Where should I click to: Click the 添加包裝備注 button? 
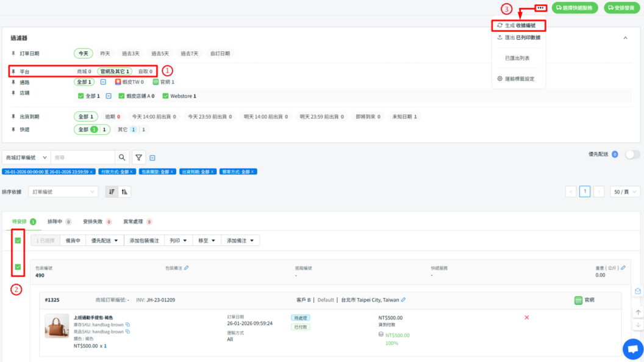point(144,241)
